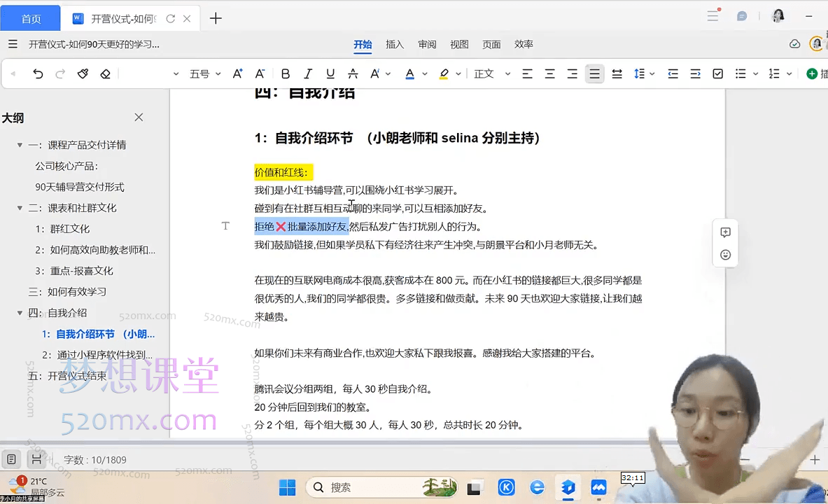The height and width of the screenshot is (504, 828).
Task: Open the 首页 home tab
Action: pos(31,17)
